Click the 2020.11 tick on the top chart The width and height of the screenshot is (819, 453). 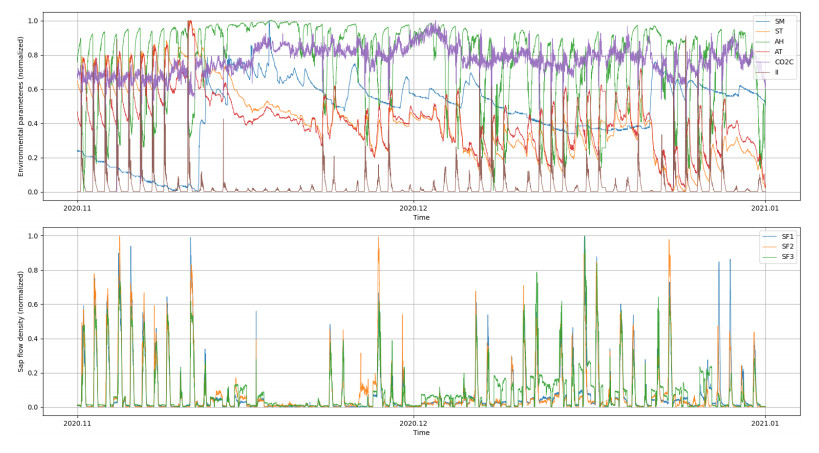[78, 208]
